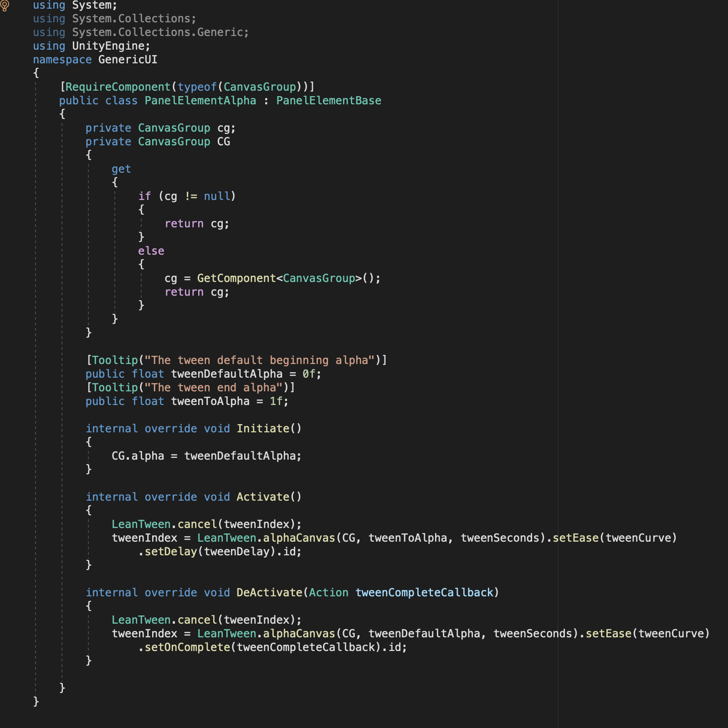
Task: Click the lowercase field 'cg;' declaration
Action: pos(226,128)
